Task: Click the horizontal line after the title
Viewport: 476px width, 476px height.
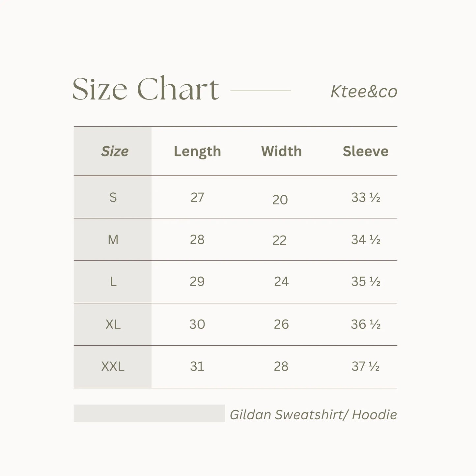Action: [x=261, y=91]
